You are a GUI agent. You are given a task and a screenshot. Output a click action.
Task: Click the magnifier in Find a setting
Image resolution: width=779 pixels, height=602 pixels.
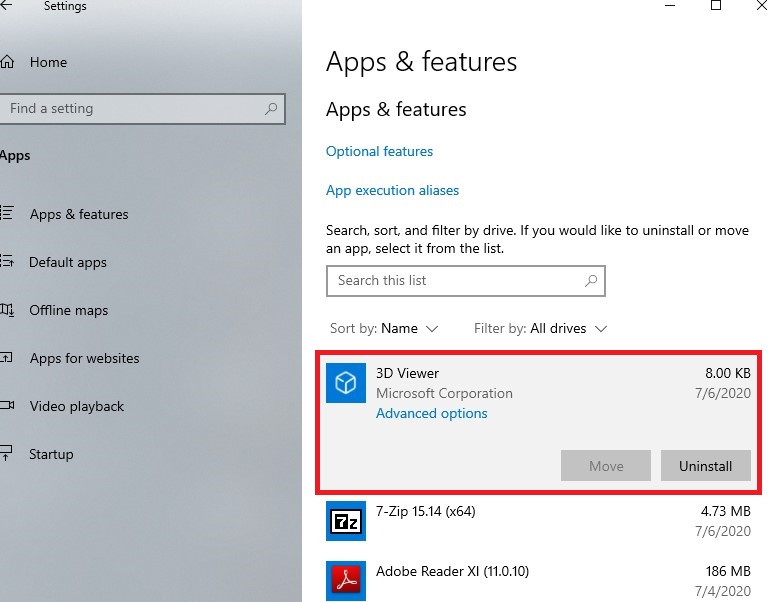[271, 108]
